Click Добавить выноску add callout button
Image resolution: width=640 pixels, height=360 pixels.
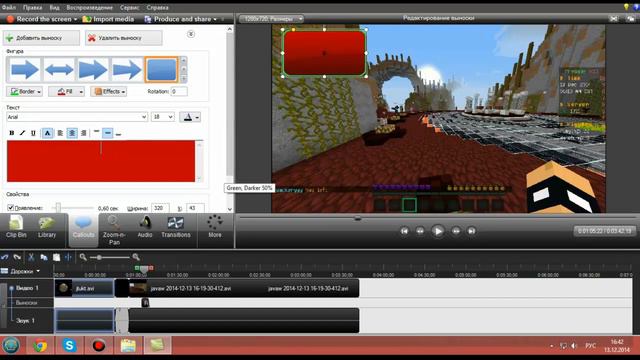[42, 38]
